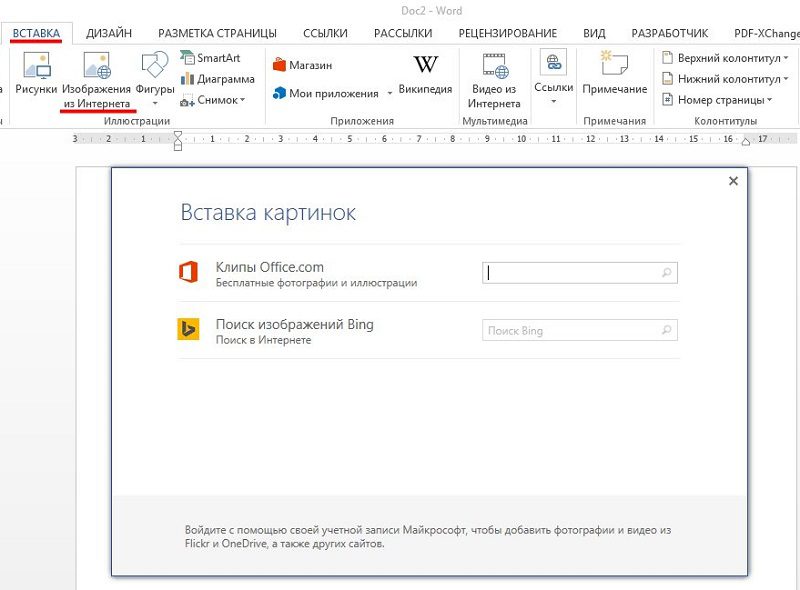Click the Мультимедиа group label

pos(494,121)
